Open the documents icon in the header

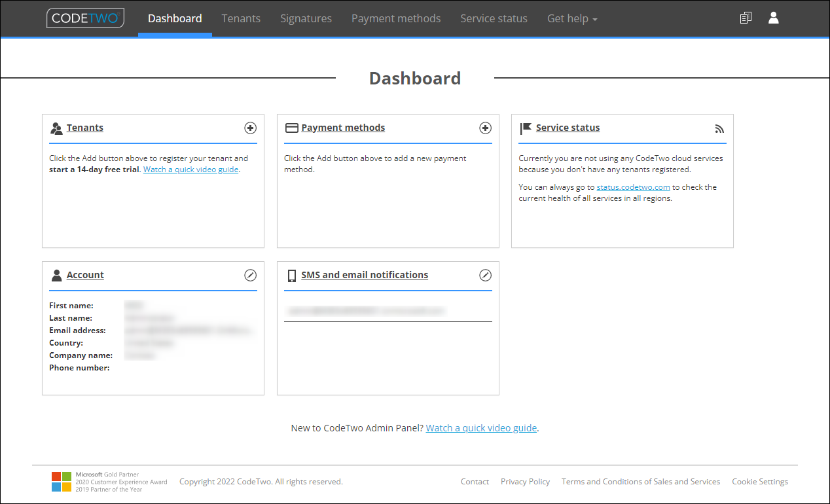(746, 18)
